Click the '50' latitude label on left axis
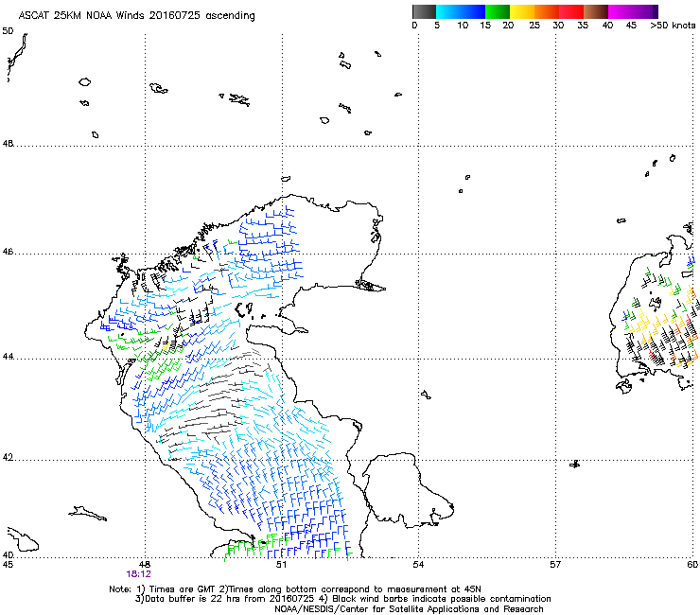700x615 pixels. tap(8, 31)
